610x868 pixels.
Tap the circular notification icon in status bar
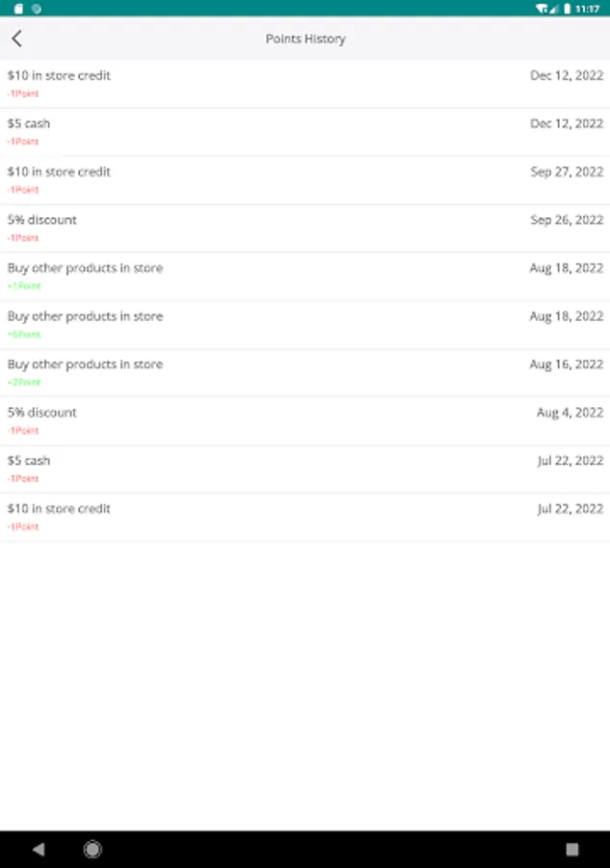37,8
